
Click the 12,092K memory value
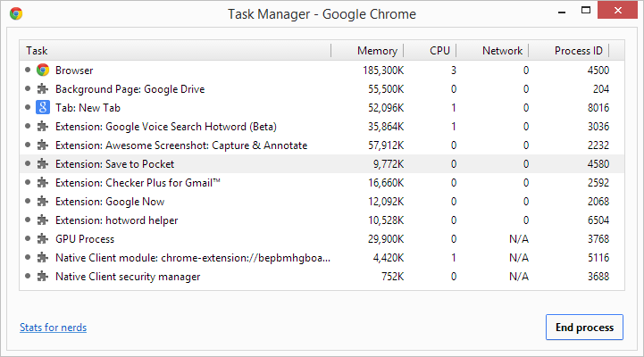pyautogui.click(x=386, y=202)
